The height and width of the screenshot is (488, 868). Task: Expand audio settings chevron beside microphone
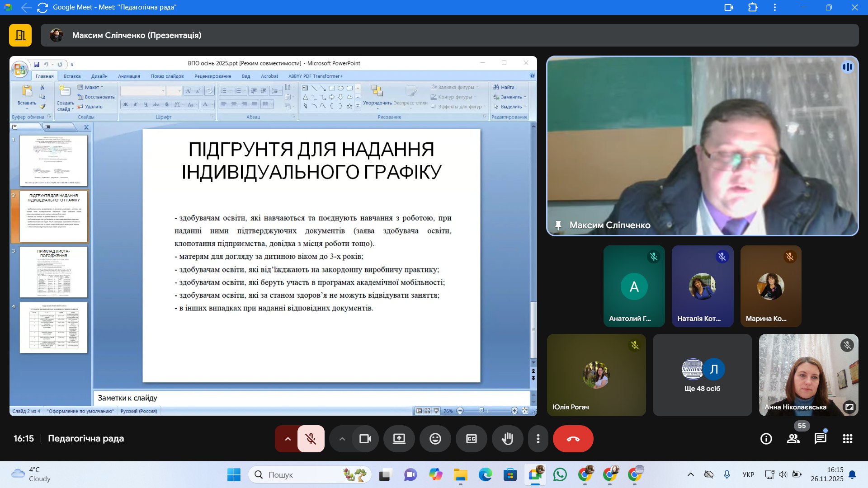[288, 439]
